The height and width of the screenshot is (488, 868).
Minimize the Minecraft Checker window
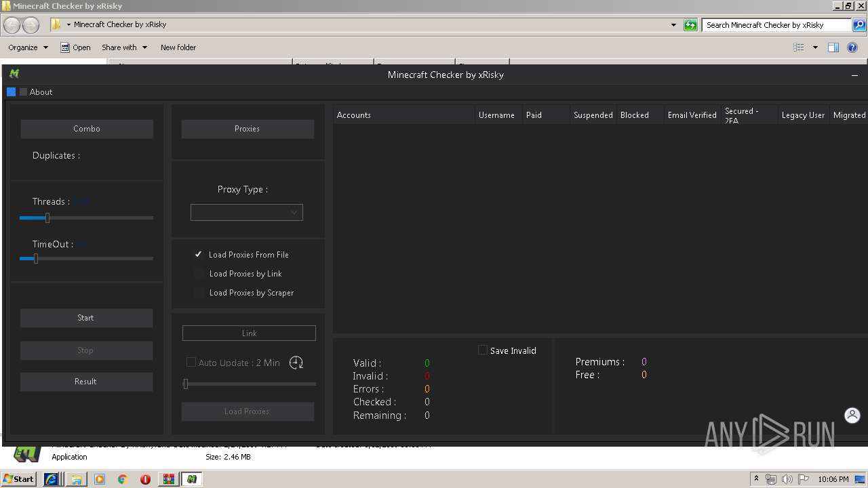pos(854,75)
